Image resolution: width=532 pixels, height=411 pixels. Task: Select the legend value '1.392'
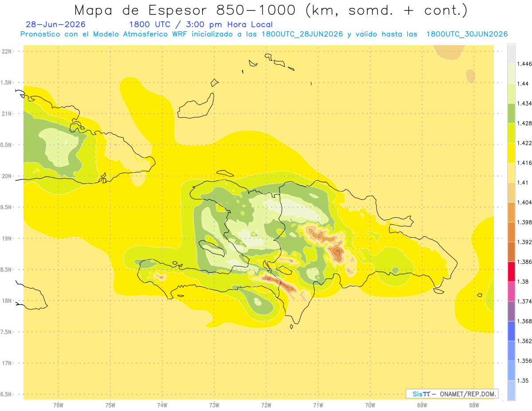point(525,242)
